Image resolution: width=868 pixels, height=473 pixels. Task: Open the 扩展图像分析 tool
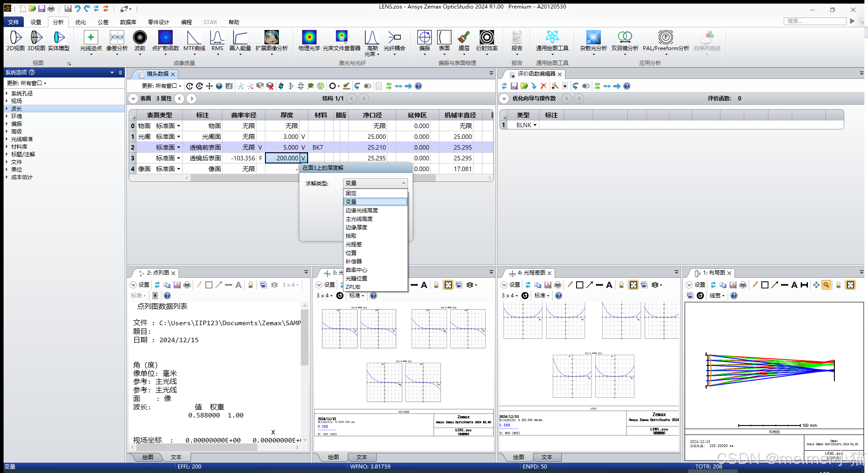pyautogui.click(x=272, y=43)
